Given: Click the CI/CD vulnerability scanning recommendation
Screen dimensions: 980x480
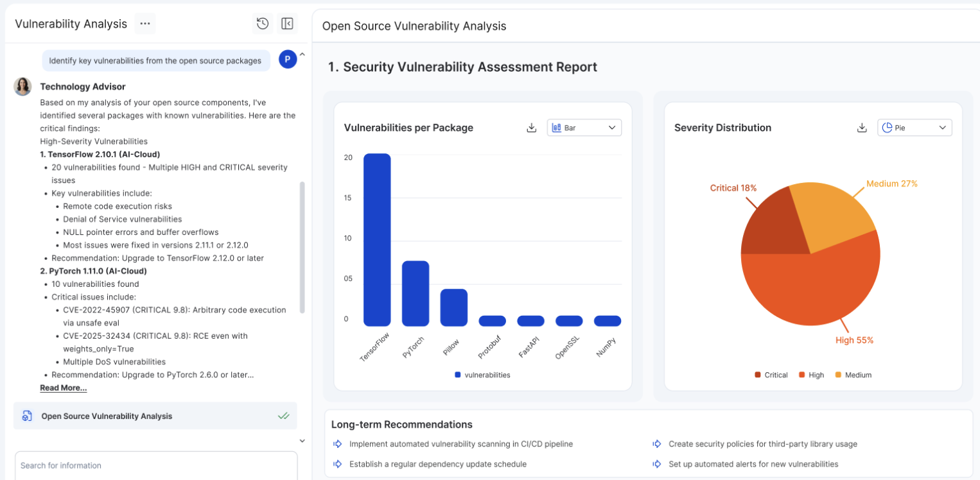Looking at the screenshot, I should 460,443.
